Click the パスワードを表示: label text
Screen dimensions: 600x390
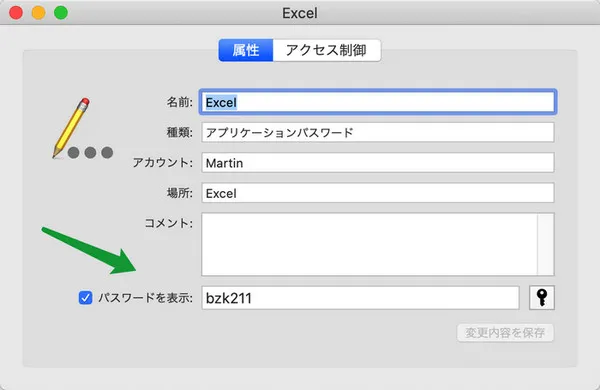145,297
